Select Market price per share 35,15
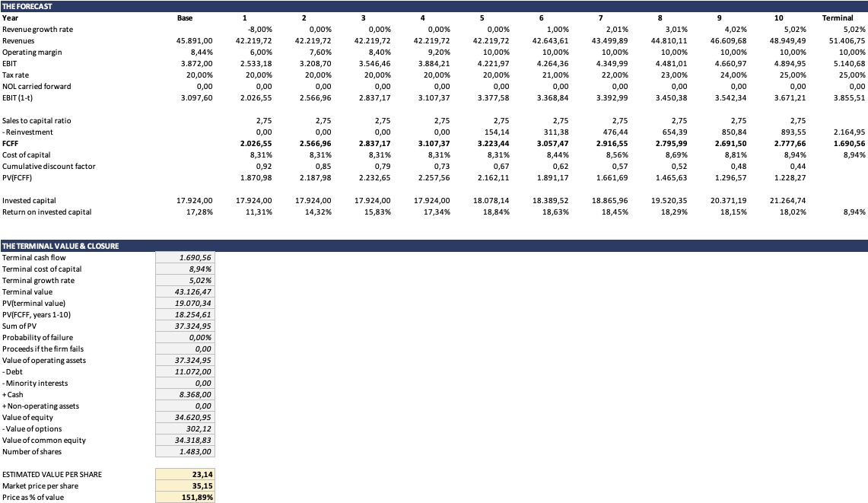The height and width of the screenshot is (503, 868). (185, 485)
